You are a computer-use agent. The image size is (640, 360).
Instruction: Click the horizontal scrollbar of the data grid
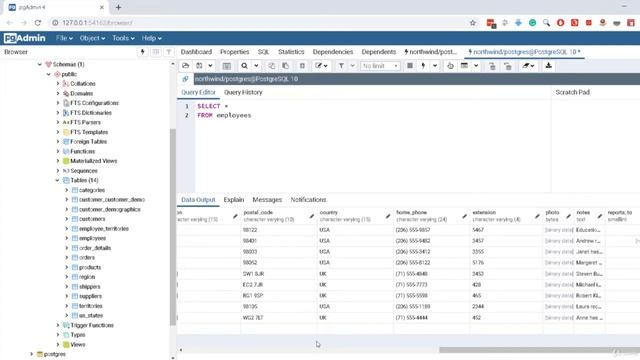pos(539,350)
